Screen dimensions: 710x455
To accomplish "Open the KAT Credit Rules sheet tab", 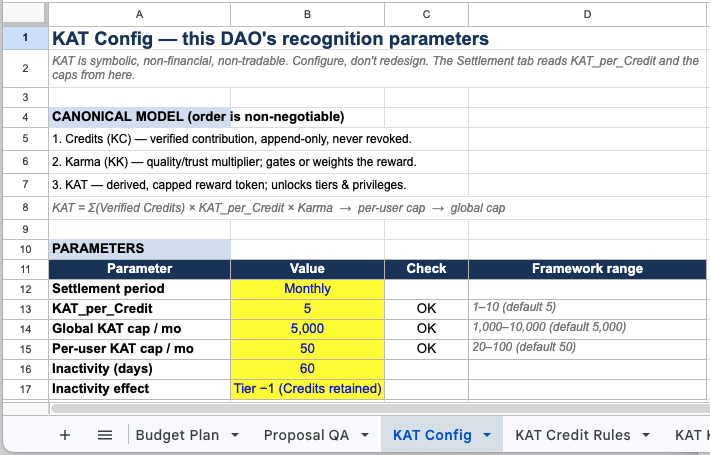I will (572, 435).
